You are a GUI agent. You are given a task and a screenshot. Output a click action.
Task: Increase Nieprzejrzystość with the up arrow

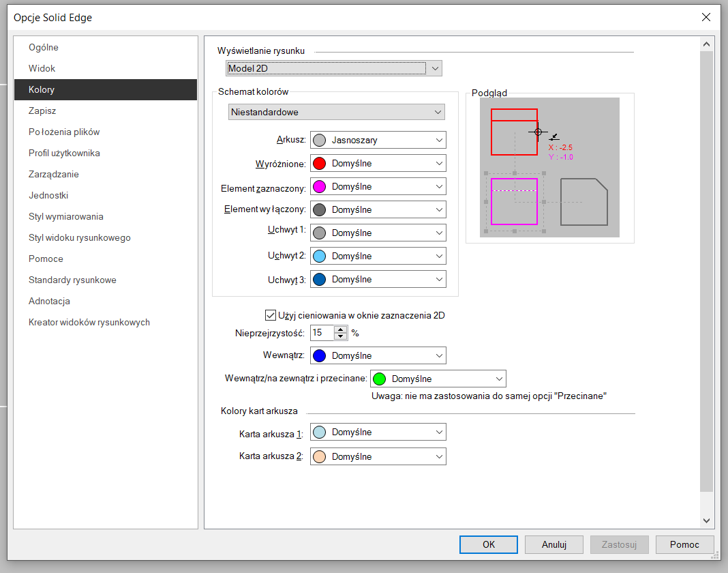340,329
